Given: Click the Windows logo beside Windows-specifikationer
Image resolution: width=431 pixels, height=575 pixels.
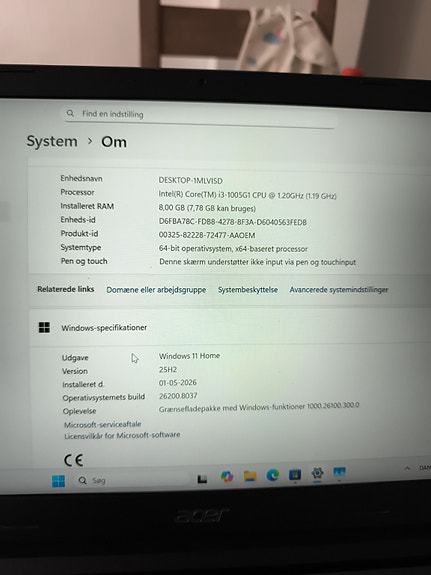Looking at the screenshot, I should pos(44,327).
